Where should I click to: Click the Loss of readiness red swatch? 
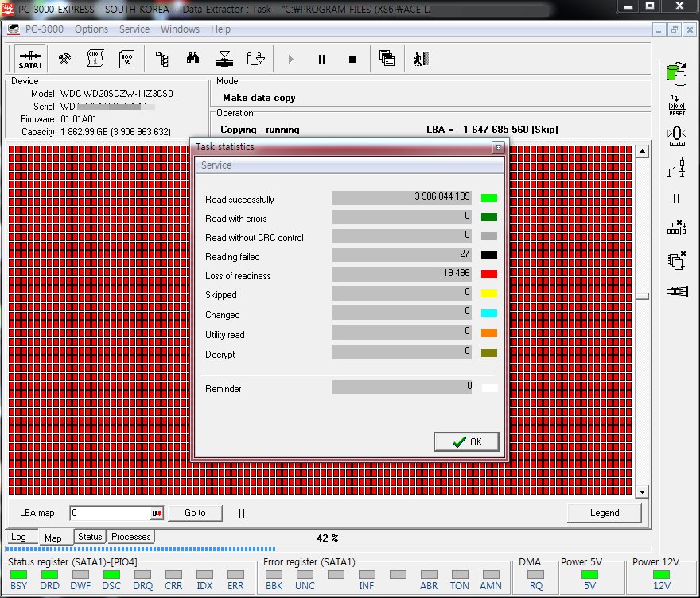489,274
